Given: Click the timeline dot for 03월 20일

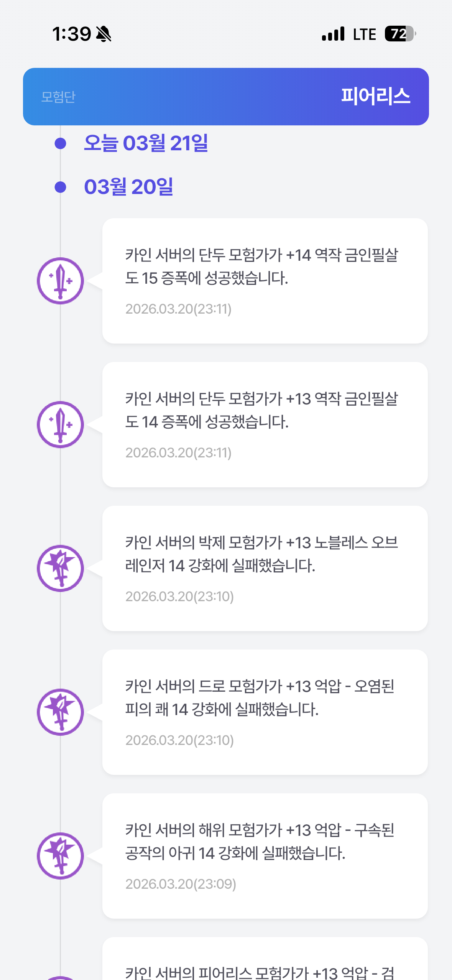Looking at the screenshot, I should point(61,187).
